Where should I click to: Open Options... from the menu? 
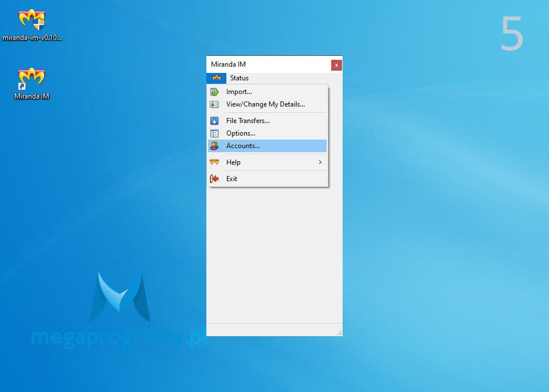[241, 133]
